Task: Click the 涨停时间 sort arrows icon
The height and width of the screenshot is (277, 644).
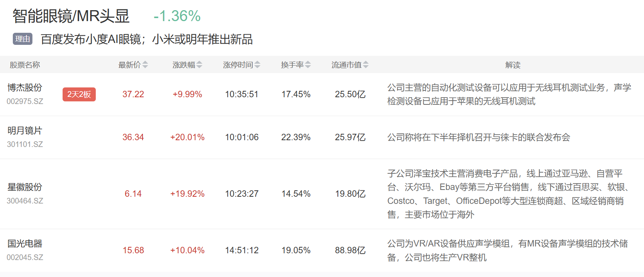Action: point(258,65)
